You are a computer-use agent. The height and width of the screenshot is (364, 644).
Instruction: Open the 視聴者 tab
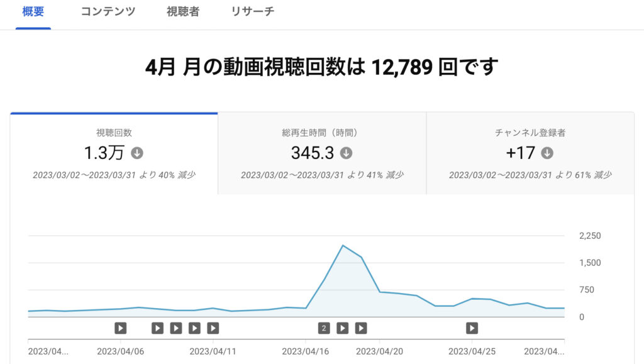pos(183,12)
